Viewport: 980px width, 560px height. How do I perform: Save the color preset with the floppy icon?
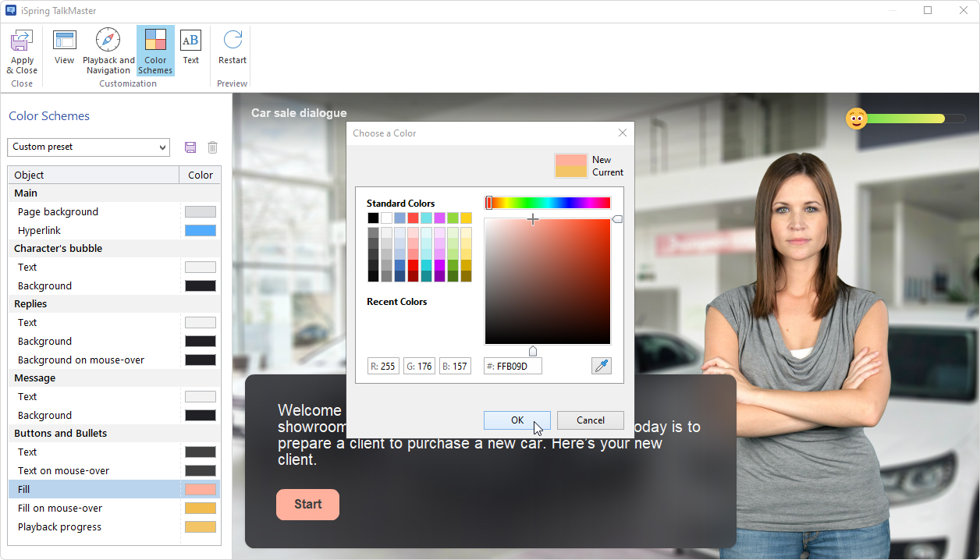point(190,147)
